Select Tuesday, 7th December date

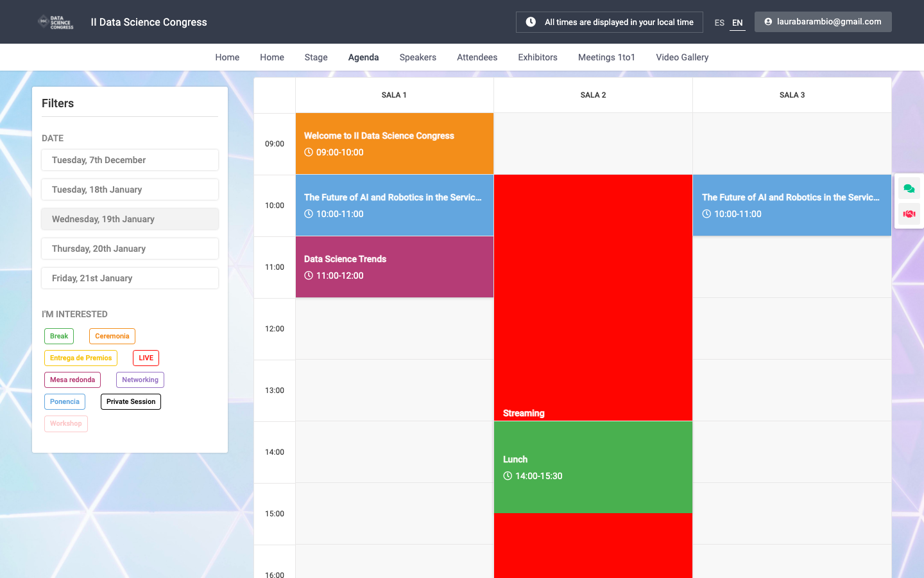pos(130,160)
